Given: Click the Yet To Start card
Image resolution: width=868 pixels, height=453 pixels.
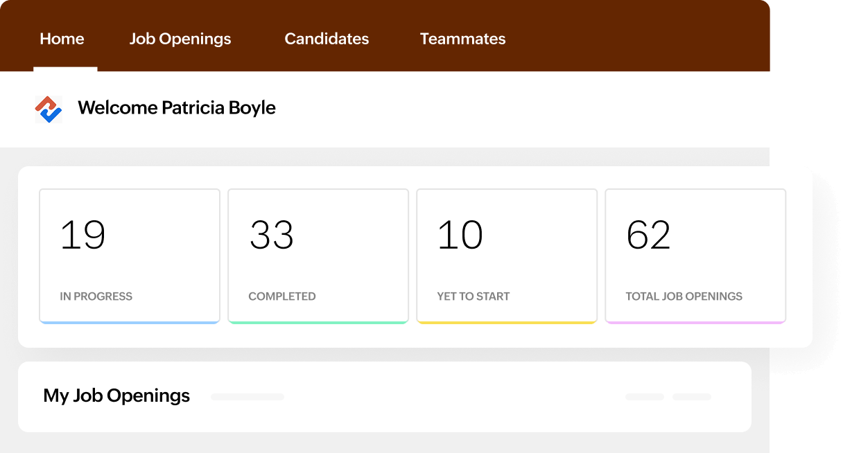Looking at the screenshot, I should click(x=506, y=256).
